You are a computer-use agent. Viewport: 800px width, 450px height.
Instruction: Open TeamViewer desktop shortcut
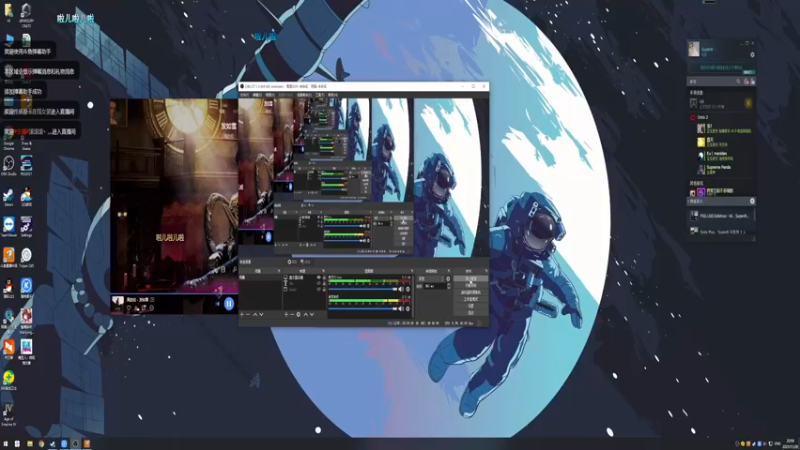(x=9, y=227)
